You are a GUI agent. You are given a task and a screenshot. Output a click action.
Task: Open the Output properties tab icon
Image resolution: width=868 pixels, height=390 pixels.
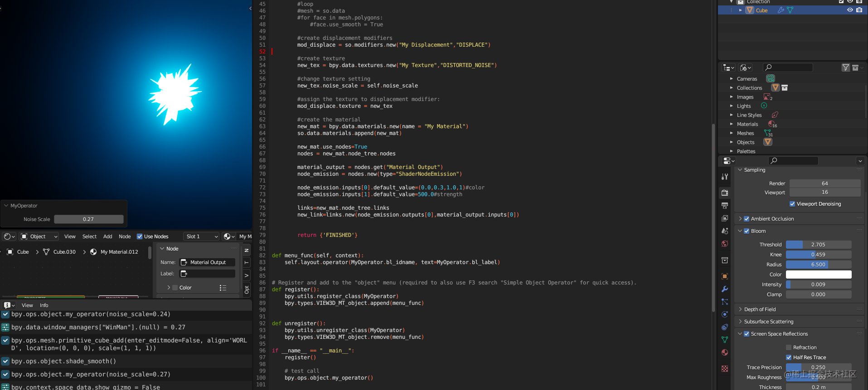click(x=725, y=206)
